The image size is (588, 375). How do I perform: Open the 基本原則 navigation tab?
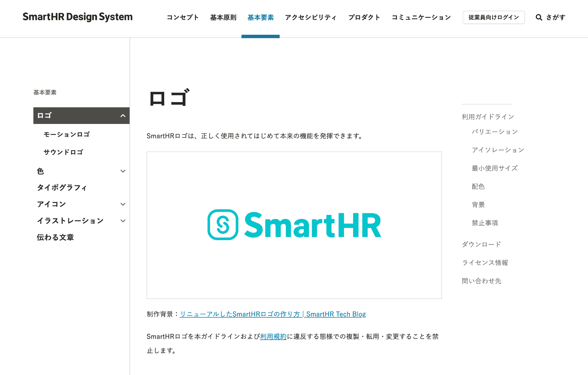[223, 18]
